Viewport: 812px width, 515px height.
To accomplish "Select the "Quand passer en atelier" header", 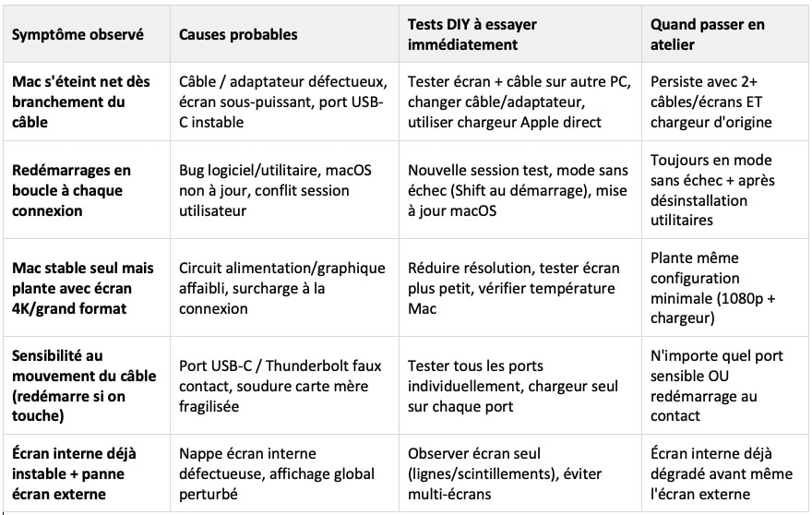I will pos(708,34).
